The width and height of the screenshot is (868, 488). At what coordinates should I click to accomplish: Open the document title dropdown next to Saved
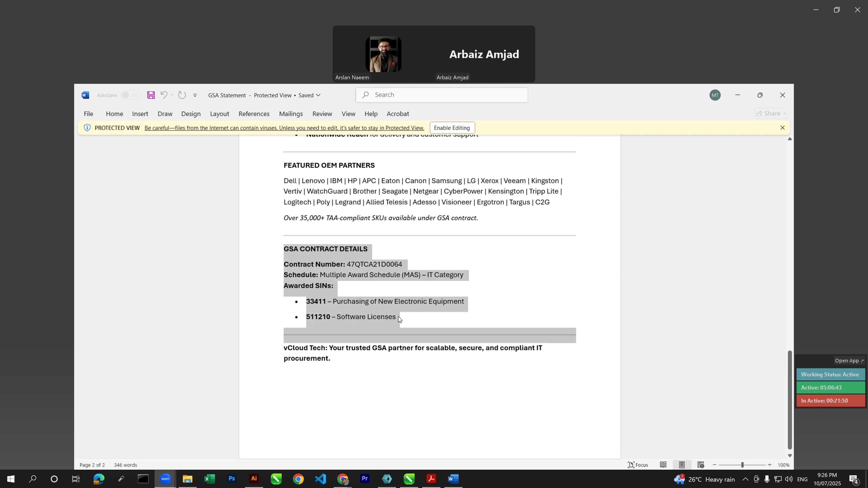(318, 95)
